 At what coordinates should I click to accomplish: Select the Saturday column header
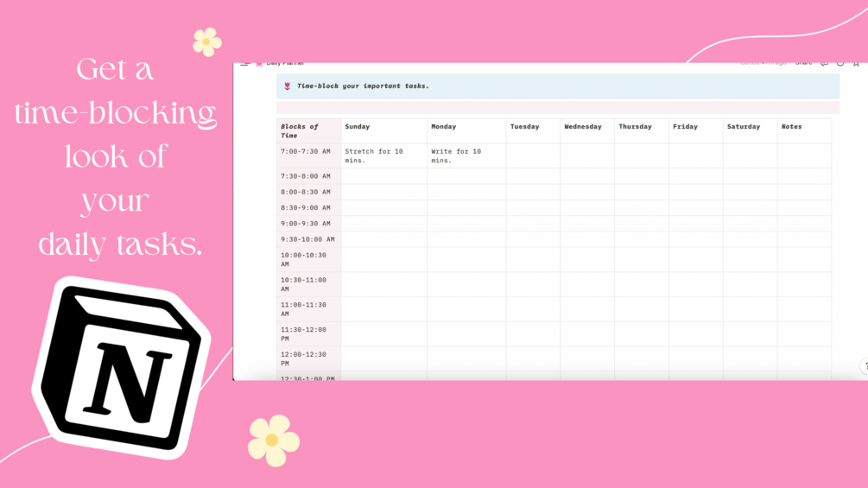click(x=750, y=131)
